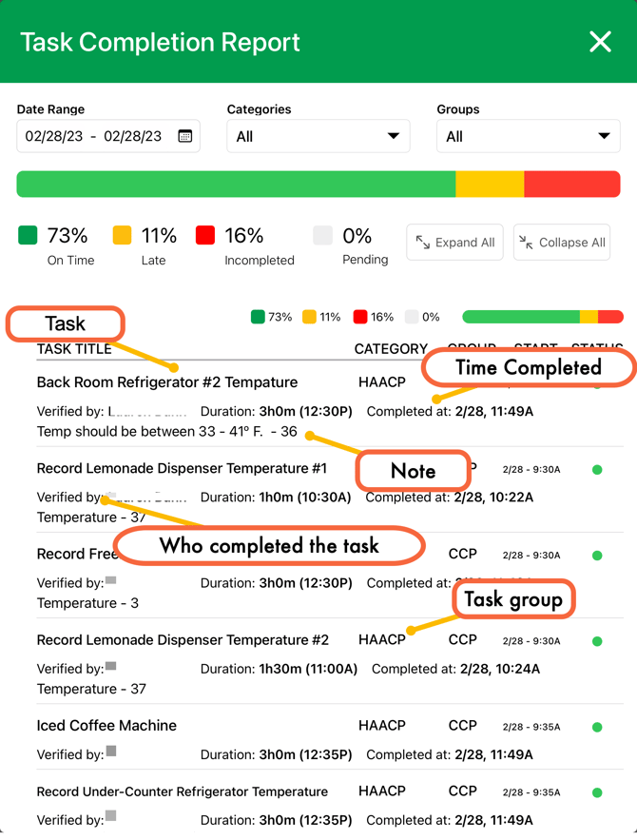
Task: Click green status dot for Lemonade Dispenser #1
Action: click(x=597, y=469)
